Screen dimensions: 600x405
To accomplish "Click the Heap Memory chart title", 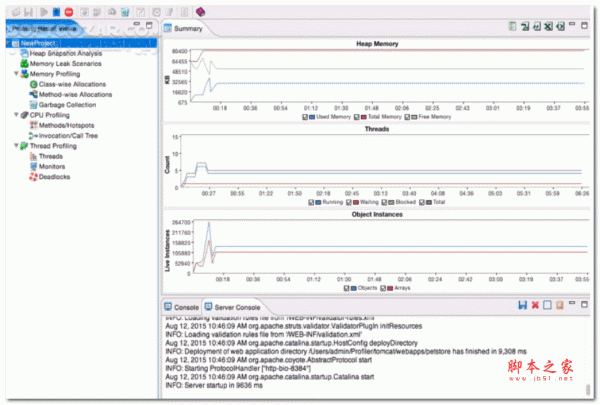I will point(377,44).
